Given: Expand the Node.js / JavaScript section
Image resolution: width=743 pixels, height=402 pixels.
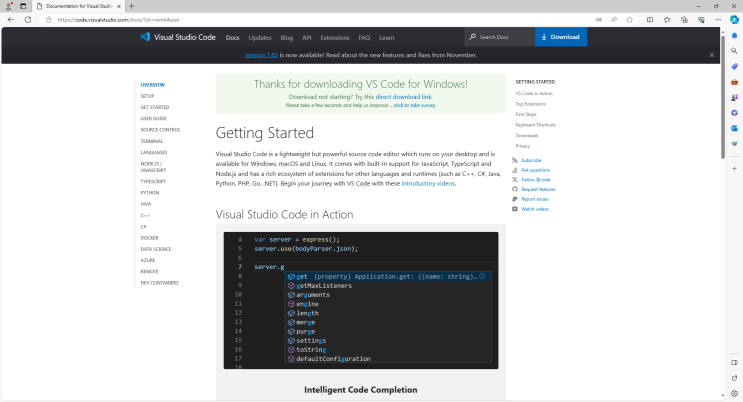Looking at the screenshot, I should (153, 167).
